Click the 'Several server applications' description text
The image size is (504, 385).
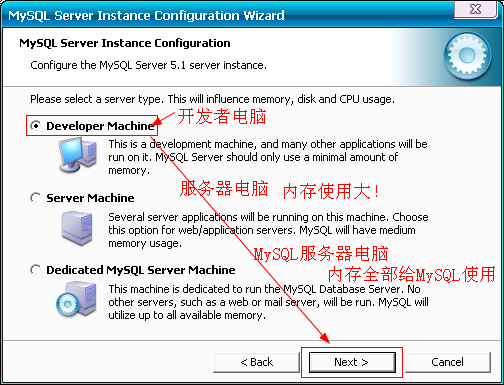point(268,230)
